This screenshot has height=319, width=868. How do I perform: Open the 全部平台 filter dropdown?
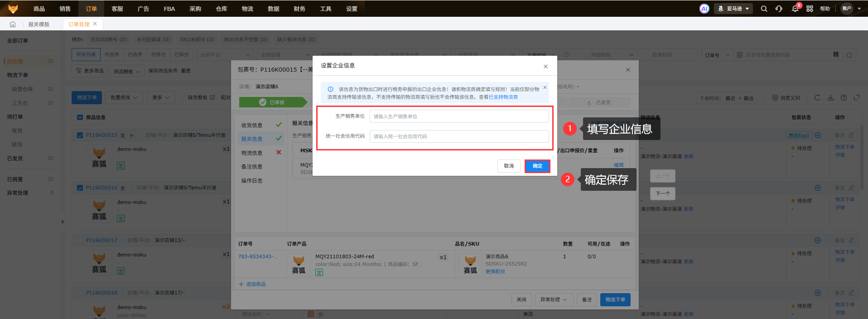[226, 55]
